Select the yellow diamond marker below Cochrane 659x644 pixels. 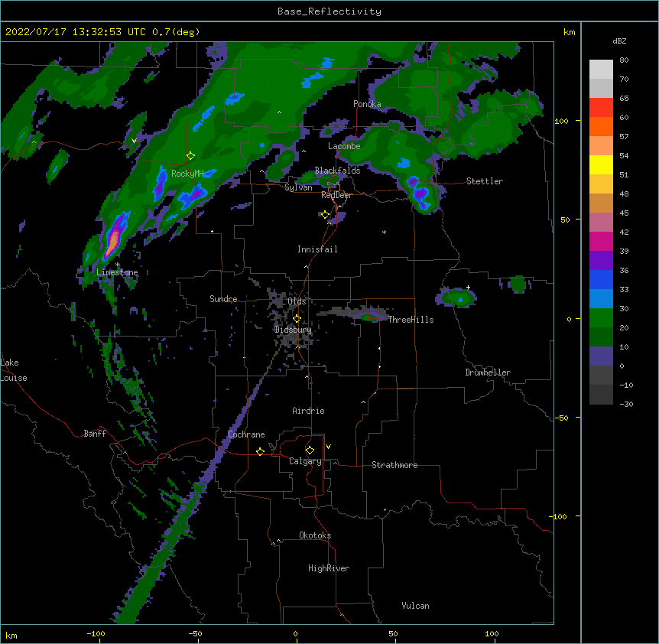[x=260, y=451]
